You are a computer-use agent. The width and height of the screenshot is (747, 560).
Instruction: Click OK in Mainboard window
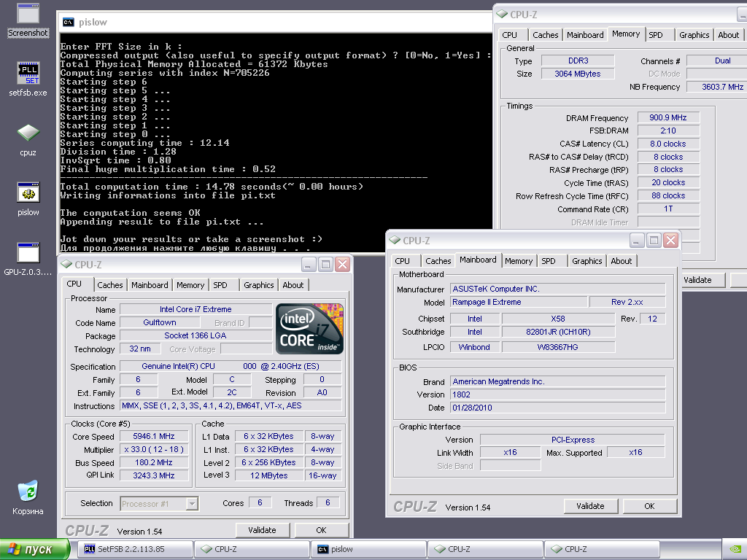pyautogui.click(x=649, y=506)
